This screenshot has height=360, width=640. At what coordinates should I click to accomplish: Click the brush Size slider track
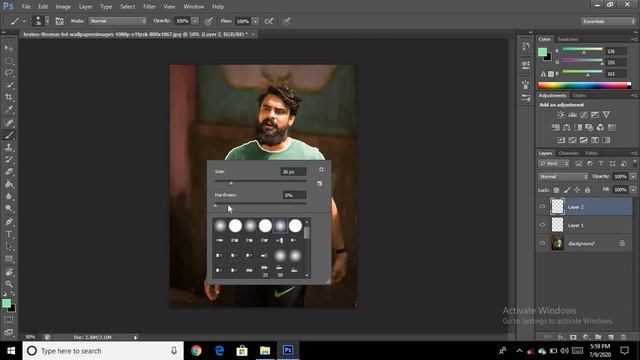[260, 181]
